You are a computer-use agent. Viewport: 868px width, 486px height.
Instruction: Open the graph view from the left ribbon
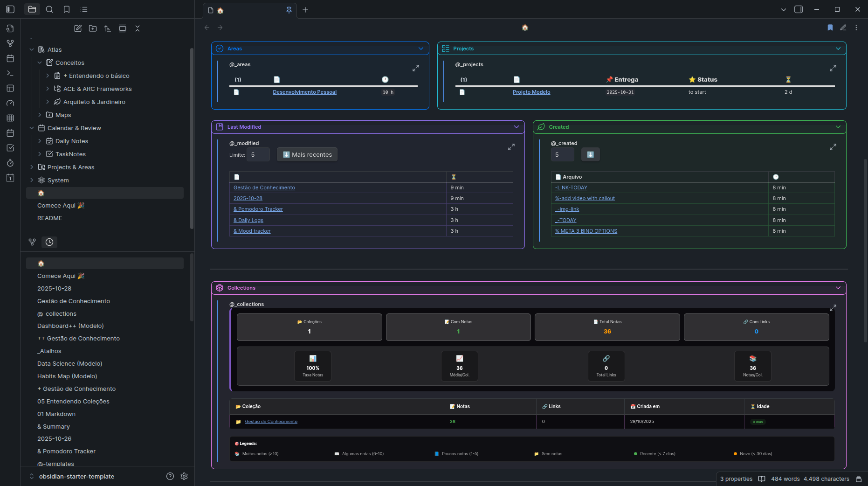tap(10, 43)
